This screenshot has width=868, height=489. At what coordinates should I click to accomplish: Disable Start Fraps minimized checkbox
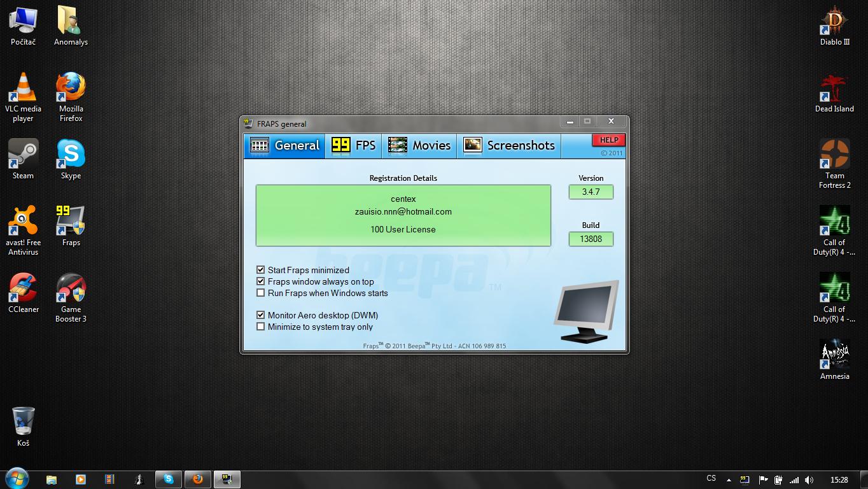point(260,270)
